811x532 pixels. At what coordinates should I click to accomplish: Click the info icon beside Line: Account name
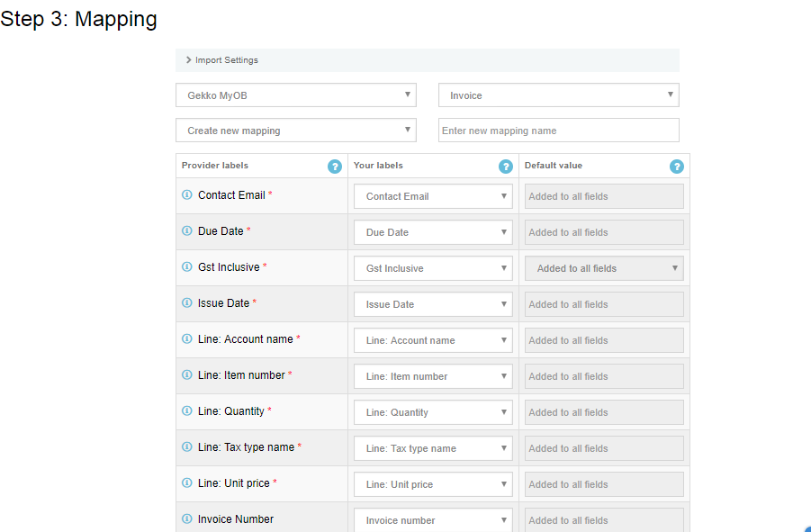point(187,338)
